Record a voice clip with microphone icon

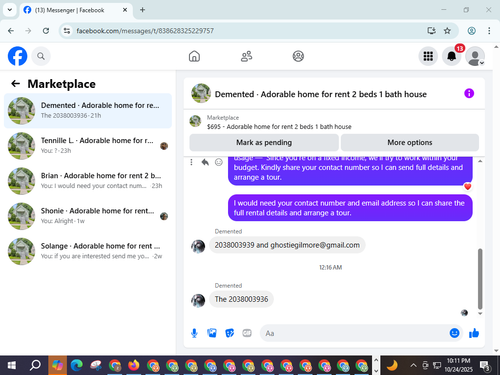point(194,333)
